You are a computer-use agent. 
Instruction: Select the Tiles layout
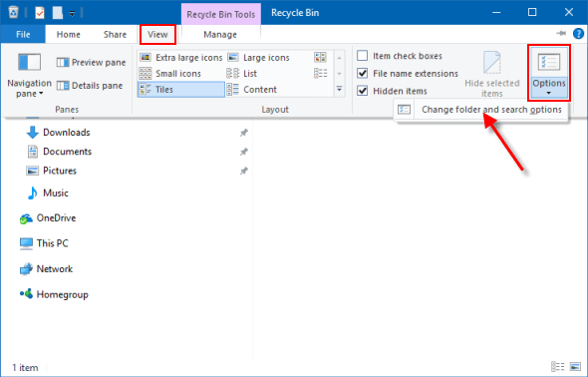point(181,90)
